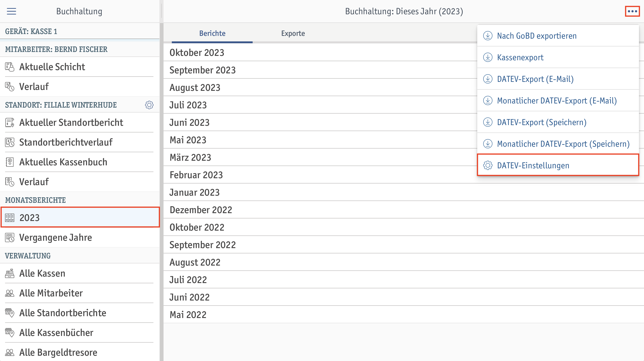Click the Alle Kassenbücher icon
This screenshot has width=644, height=361.
pos(10,333)
